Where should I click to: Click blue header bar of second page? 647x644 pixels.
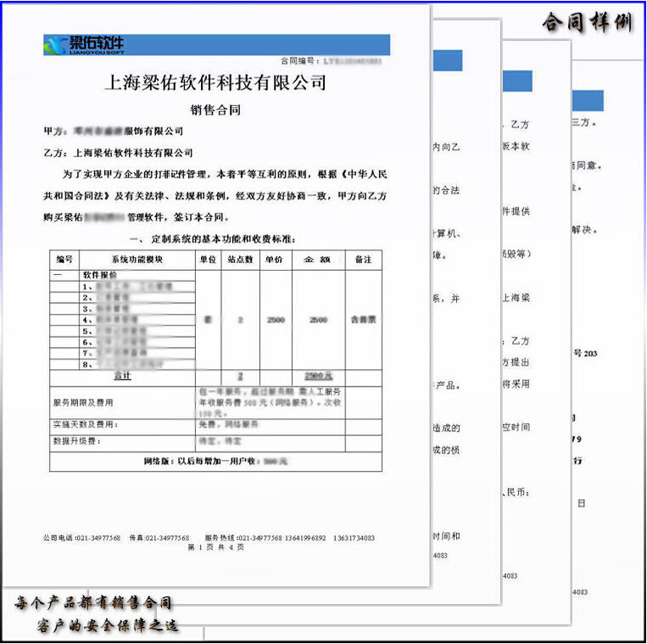click(x=448, y=60)
